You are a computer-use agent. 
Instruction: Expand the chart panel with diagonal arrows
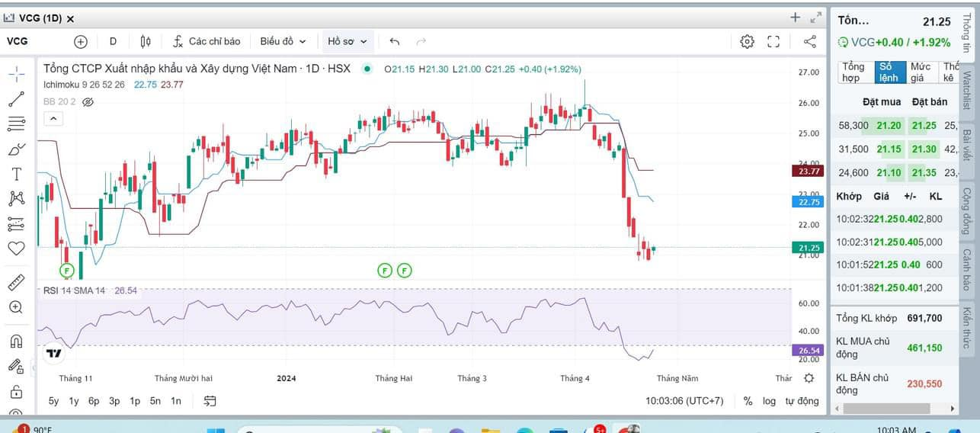click(x=816, y=17)
